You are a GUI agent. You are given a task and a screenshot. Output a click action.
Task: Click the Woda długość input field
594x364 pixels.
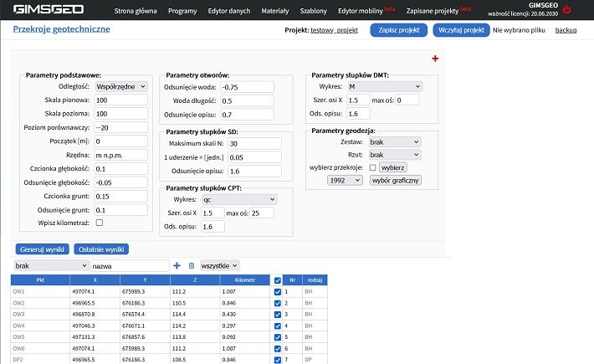pyautogui.click(x=247, y=100)
